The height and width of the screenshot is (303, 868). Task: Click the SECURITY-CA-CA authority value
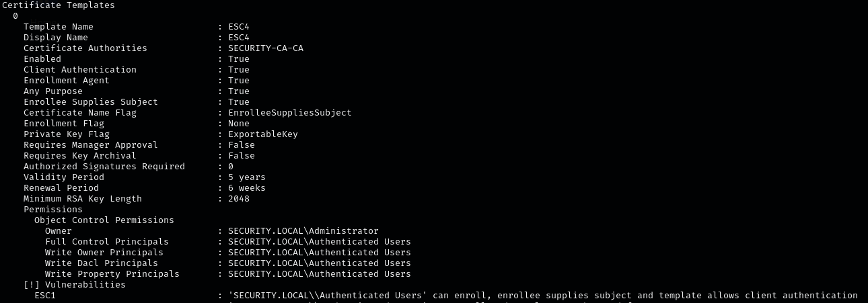coord(270,48)
